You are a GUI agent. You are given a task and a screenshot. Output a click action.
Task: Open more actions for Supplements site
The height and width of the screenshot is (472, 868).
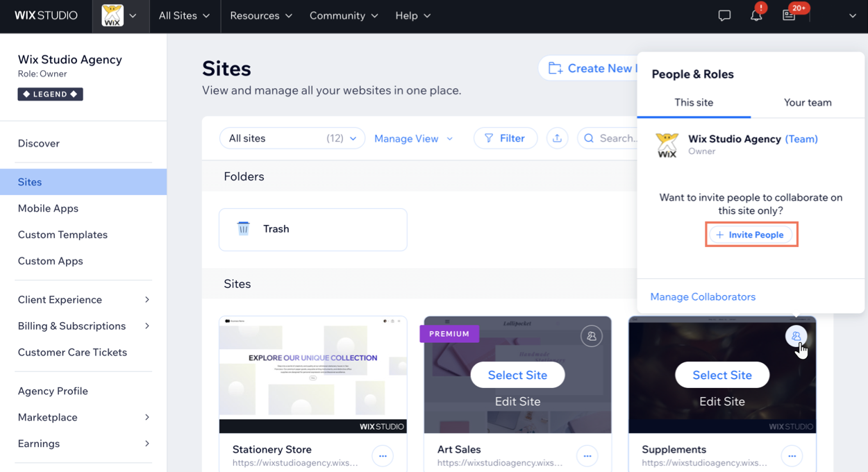pos(792,456)
